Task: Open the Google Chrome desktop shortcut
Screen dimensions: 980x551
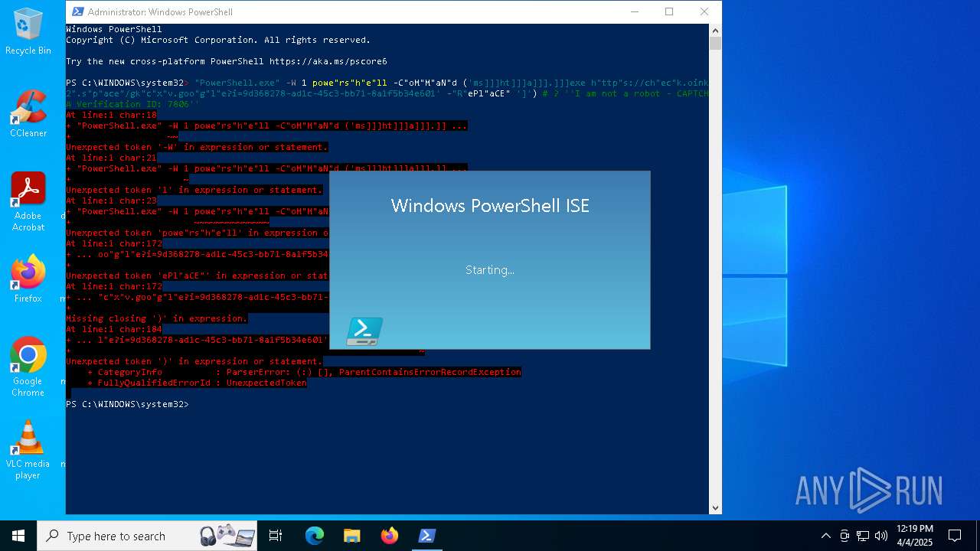Action: [28, 367]
